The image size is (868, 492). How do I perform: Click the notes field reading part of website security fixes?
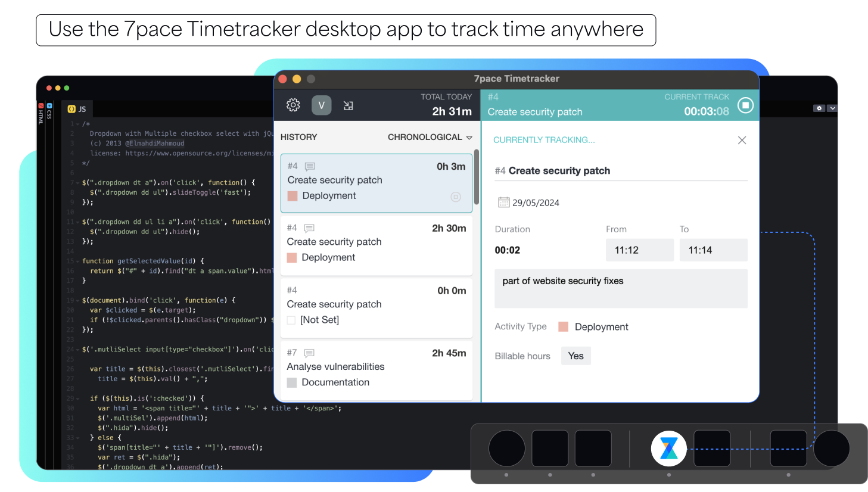pyautogui.click(x=621, y=288)
